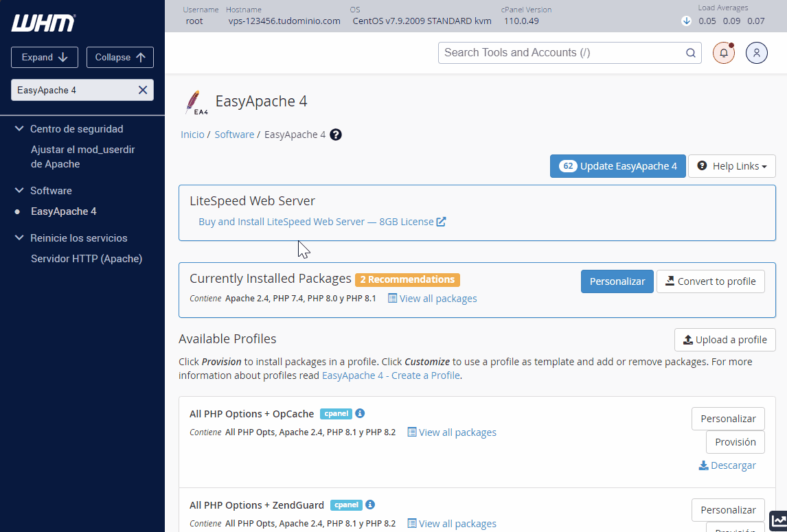The height and width of the screenshot is (532, 787).
Task: Select EasyApache 4 in the sidebar
Action: [x=64, y=211]
